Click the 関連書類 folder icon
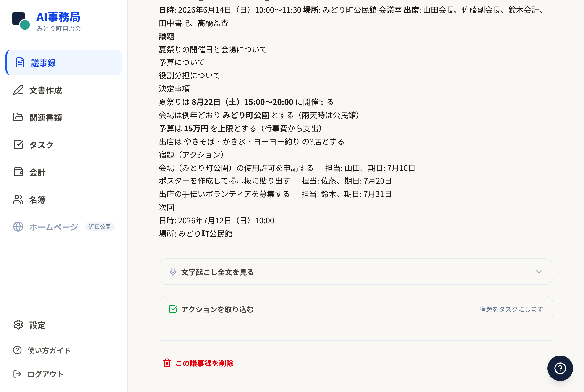Viewport: 584px width, 392px height. tap(18, 117)
